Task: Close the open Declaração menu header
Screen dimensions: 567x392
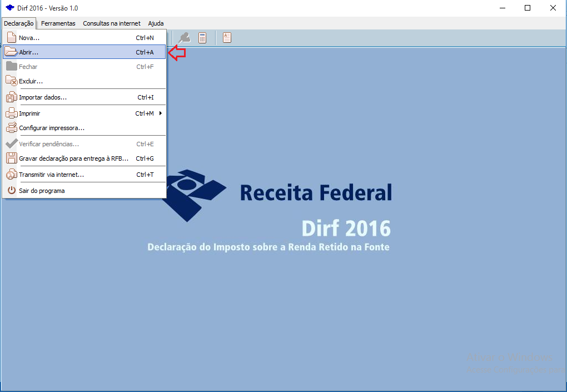Action: pos(19,23)
